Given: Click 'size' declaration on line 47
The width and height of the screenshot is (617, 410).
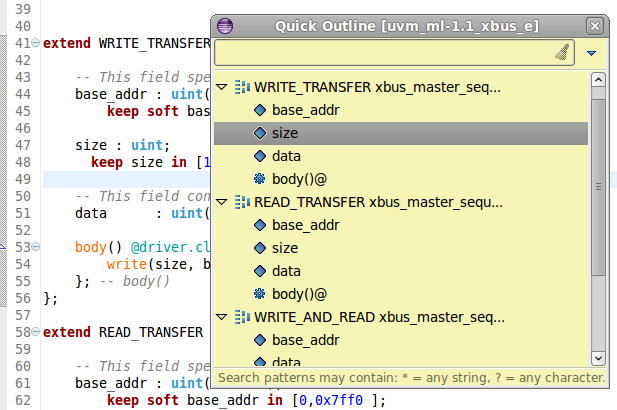Looking at the screenshot, I should pos(91,145).
